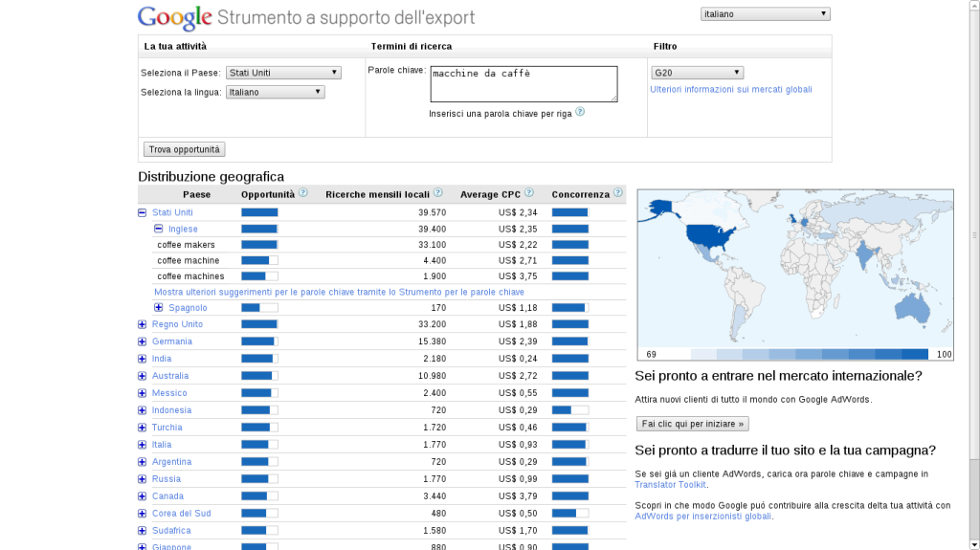Click the Canada country link
Viewport: 980px width, 550px height.
[167, 496]
